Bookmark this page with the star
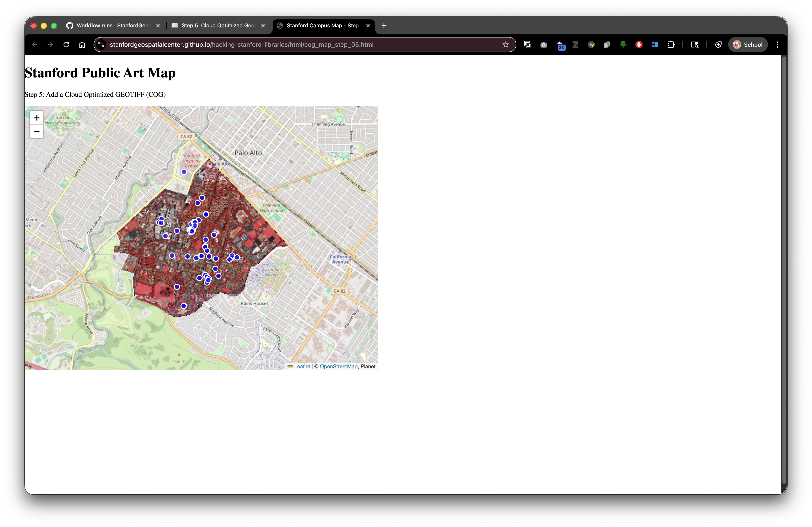The height and width of the screenshot is (527, 812). 506,44
